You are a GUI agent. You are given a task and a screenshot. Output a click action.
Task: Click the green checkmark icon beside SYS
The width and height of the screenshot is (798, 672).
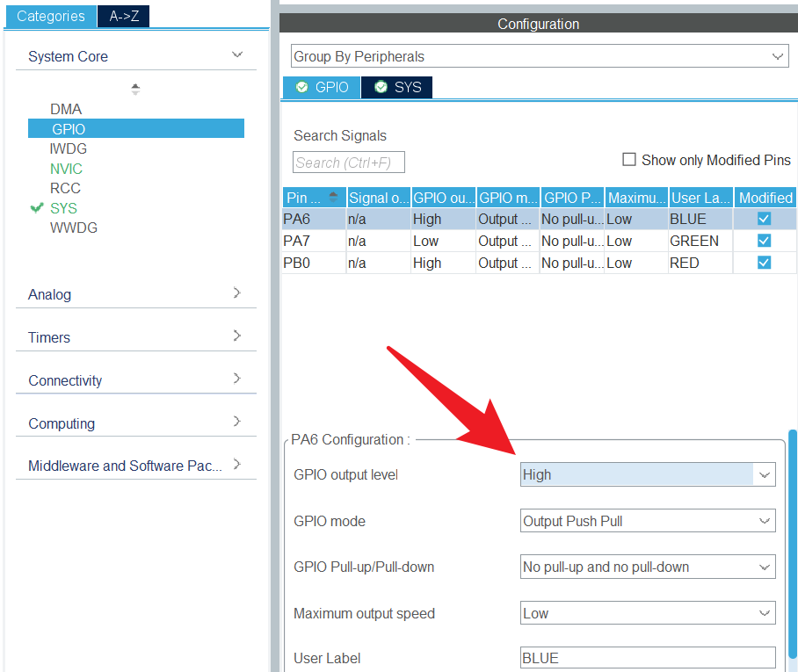(36, 208)
